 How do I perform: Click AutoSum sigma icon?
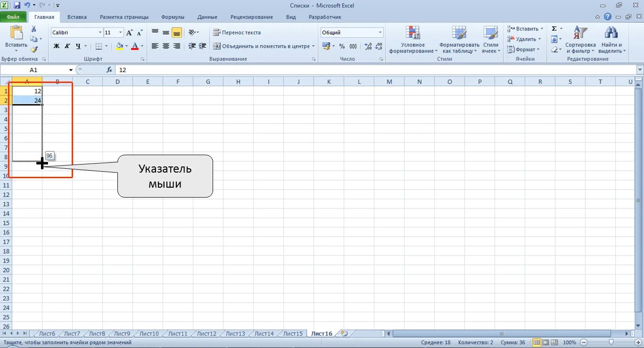[554, 29]
